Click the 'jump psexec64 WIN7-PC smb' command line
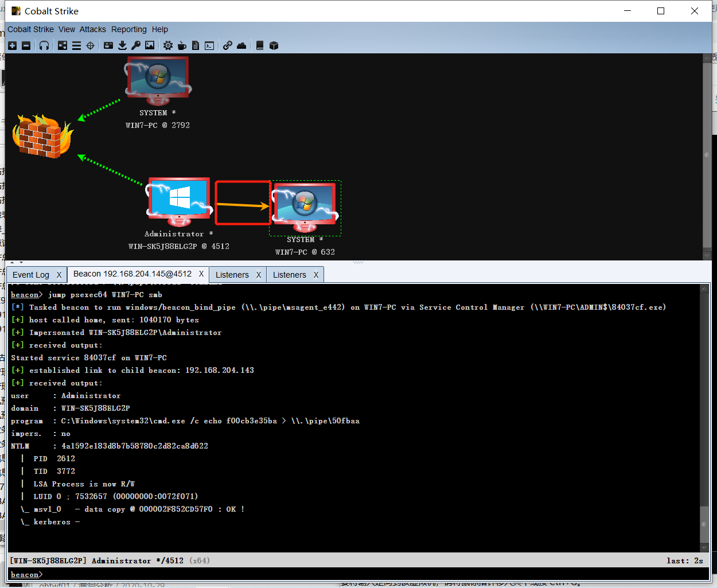717x588 pixels. (87, 294)
